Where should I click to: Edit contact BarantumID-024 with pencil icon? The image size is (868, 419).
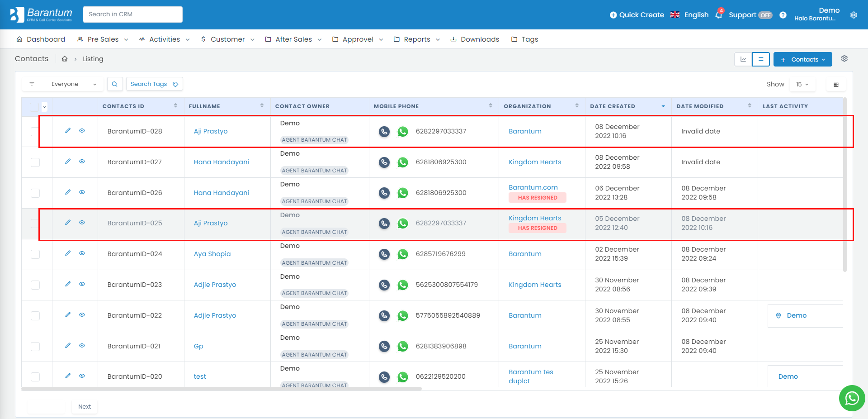coord(68,253)
